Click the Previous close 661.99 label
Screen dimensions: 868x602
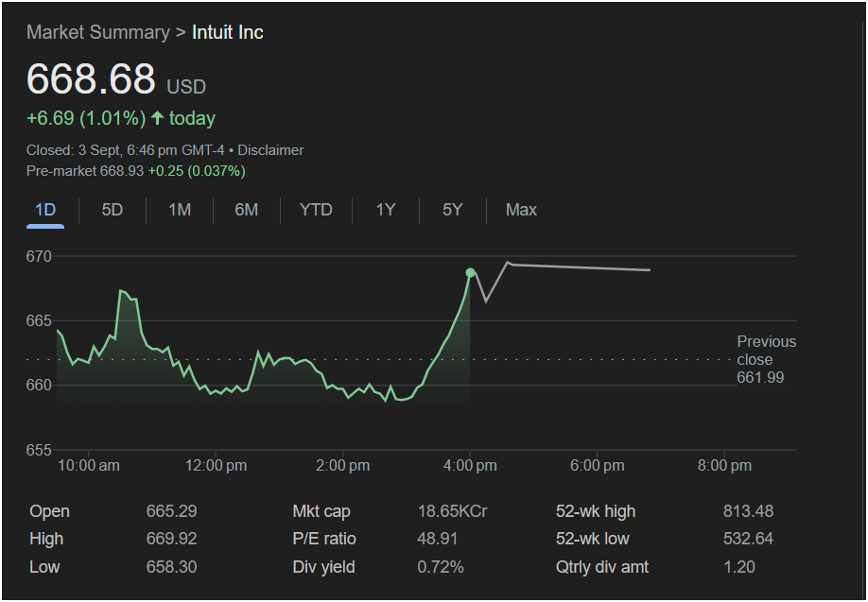pyautogui.click(x=767, y=360)
